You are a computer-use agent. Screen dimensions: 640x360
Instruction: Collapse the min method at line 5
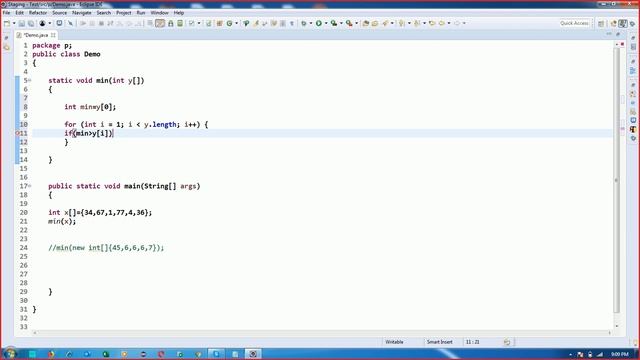(x=29, y=80)
